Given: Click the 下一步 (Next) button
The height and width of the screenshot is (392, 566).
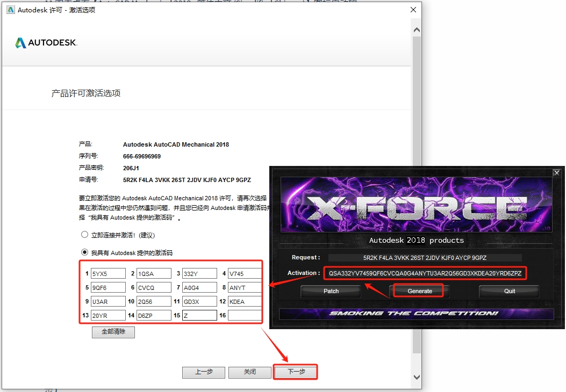Looking at the screenshot, I should point(296,372).
